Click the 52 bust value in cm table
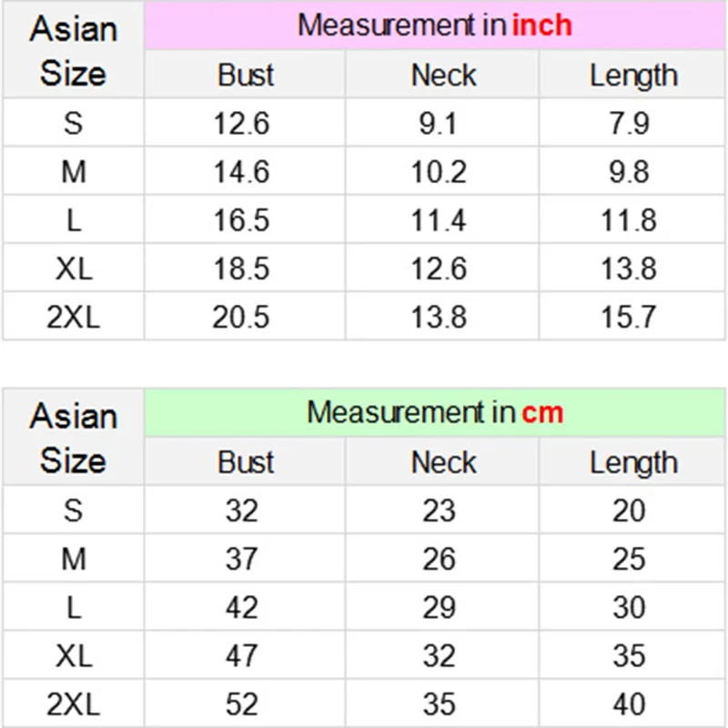The width and height of the screenshot is (728, 728). (x=242, y=703)
